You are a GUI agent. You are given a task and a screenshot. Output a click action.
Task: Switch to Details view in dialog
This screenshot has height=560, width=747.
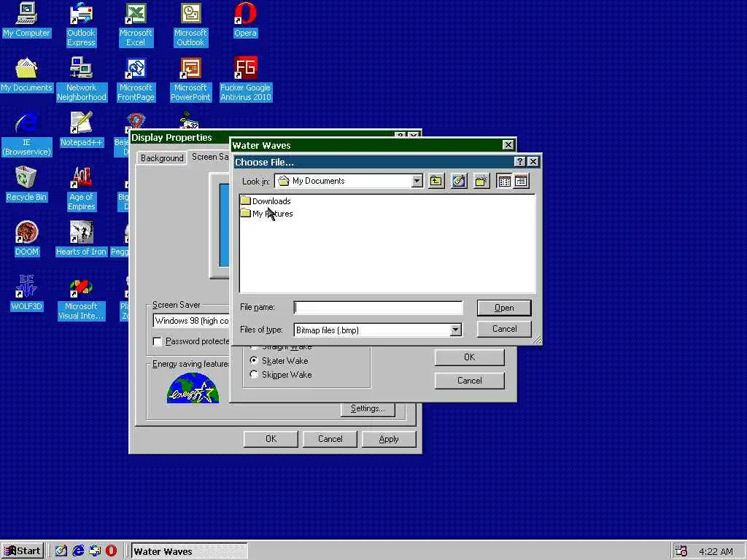point(521,181)
